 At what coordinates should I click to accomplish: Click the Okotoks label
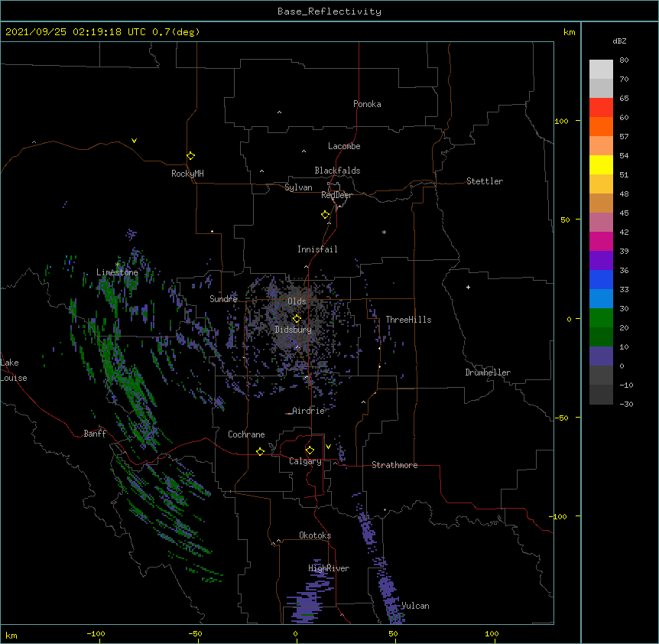pos(315,535)
